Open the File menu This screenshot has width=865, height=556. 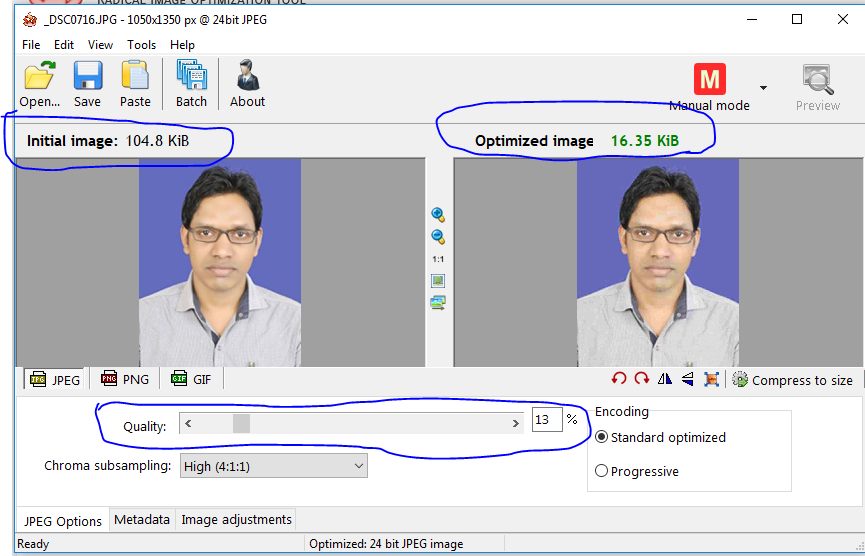[31, 45]
